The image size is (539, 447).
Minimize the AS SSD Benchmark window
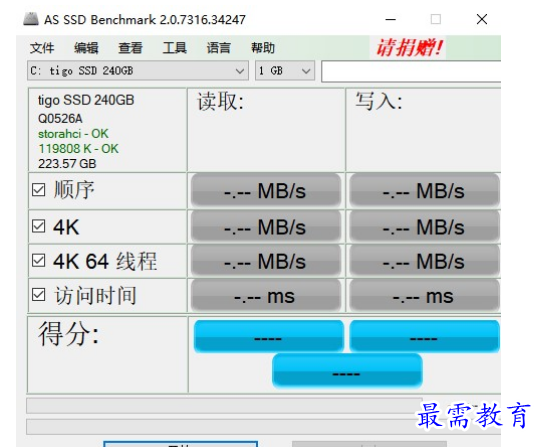click(x=390, y=19)
